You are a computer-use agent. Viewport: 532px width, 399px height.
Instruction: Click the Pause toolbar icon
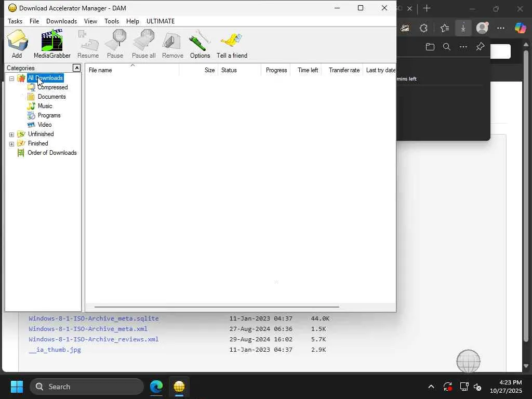tap(115, 44)
